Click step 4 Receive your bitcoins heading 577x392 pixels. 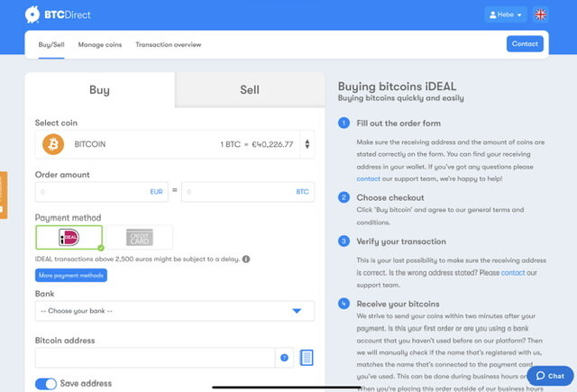[398, 304]
